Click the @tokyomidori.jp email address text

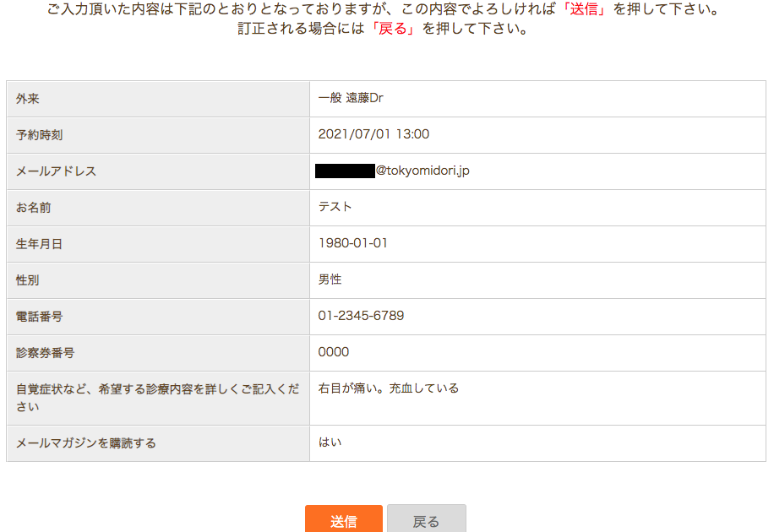coord(422,171)
